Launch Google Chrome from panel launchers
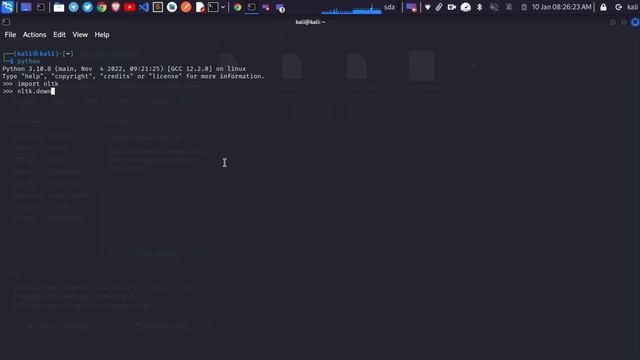Viewport: 640px width, 360px height. pyautogui.click(x=102, y=7)
